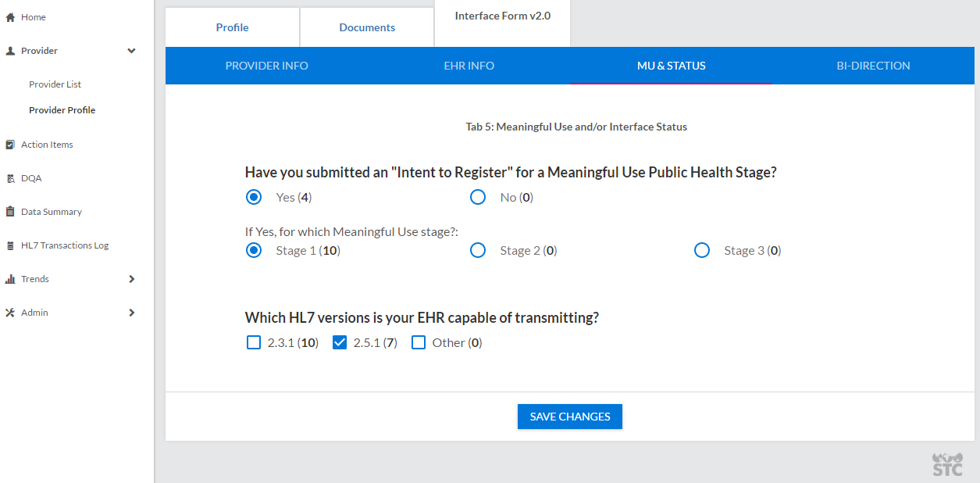Click the Admin tools icon
This screenshot has height=483, width=980.
tap(10, 313)
